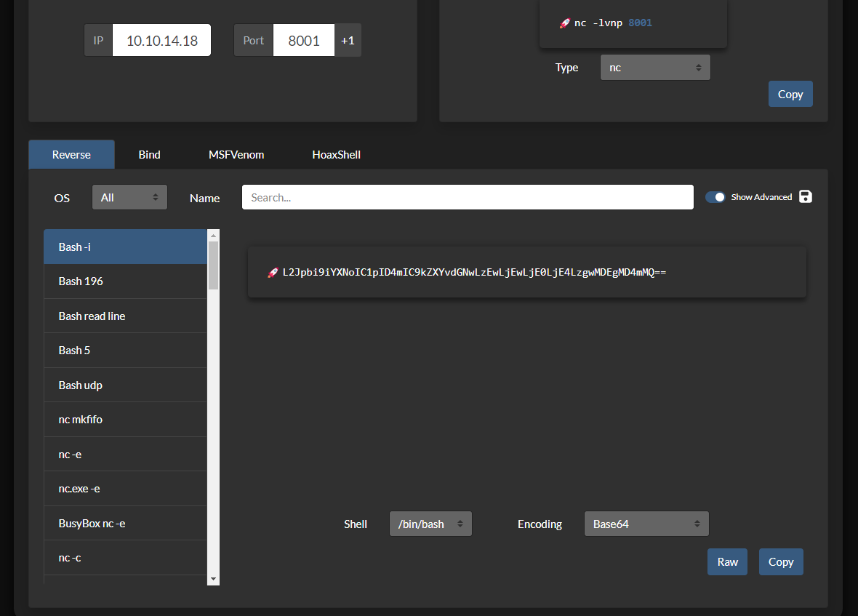
Task: Click the Base64 encoded payload text
Action: pyautogui.click(x=474, y=273)
